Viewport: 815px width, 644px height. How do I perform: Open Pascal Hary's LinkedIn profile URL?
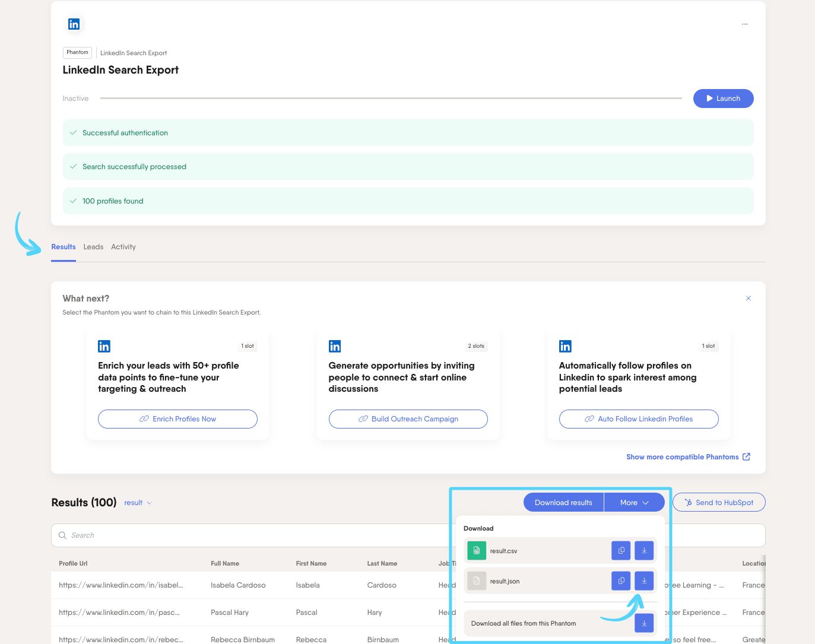[x=119, y=613]
